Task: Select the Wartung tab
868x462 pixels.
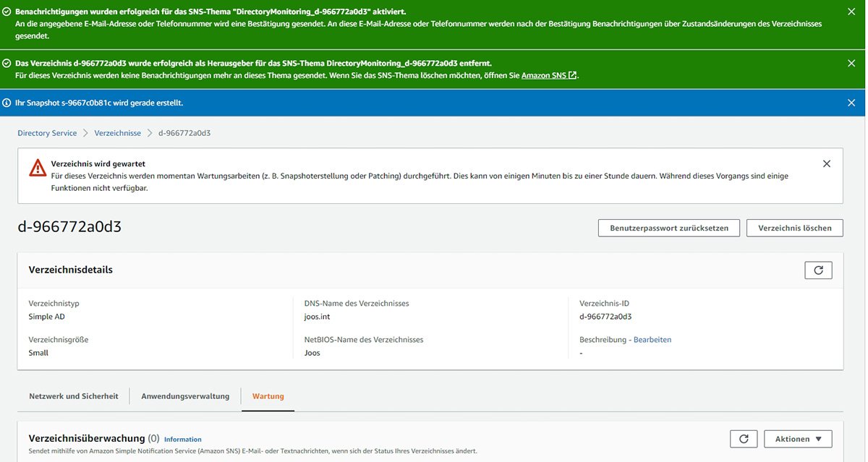Action: 268,396
